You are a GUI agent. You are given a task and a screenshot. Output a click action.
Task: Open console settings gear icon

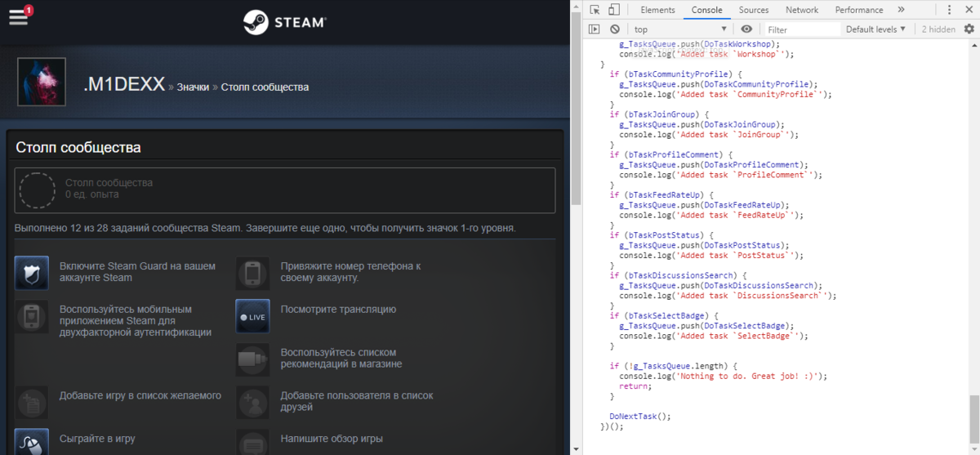point(969,29)
